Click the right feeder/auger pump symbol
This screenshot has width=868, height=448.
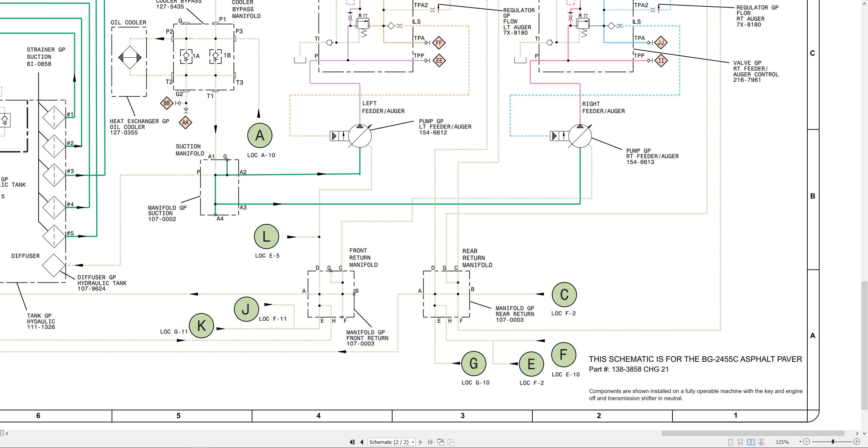tap(580, 136)
